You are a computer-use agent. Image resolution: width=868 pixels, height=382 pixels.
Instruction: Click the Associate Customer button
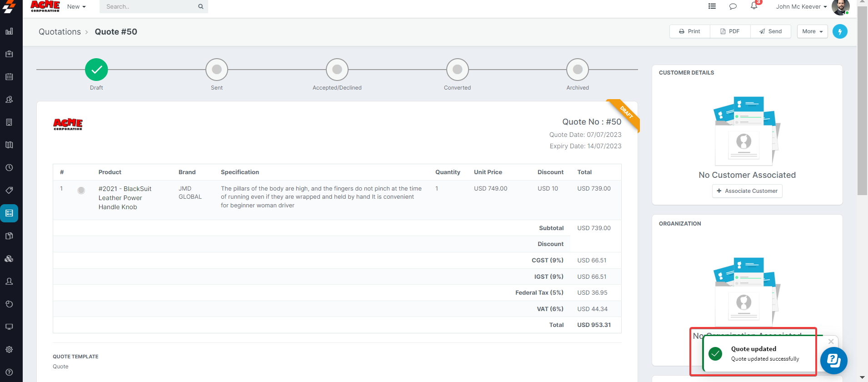point(747,191)
